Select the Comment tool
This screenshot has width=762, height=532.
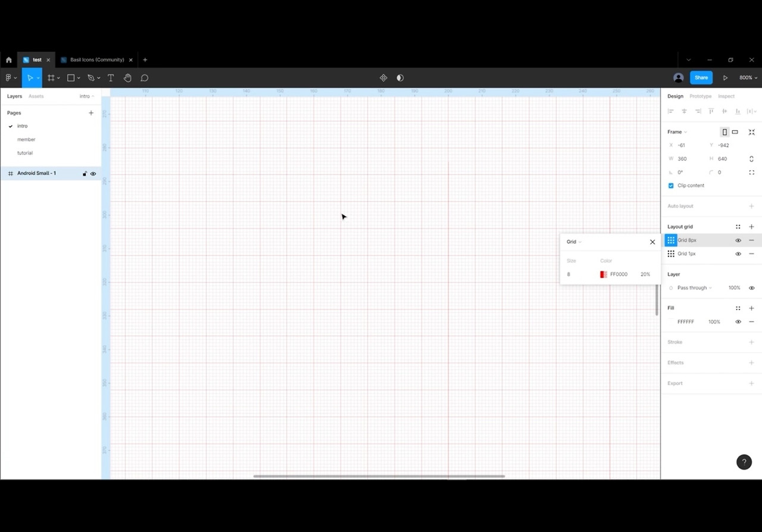point(144,78)
